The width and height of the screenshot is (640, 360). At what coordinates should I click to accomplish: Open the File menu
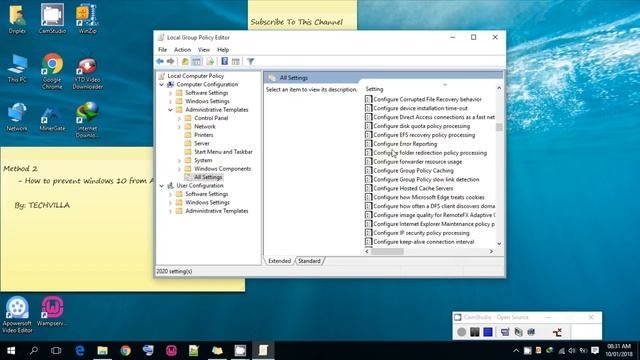(x=162, y=49)
